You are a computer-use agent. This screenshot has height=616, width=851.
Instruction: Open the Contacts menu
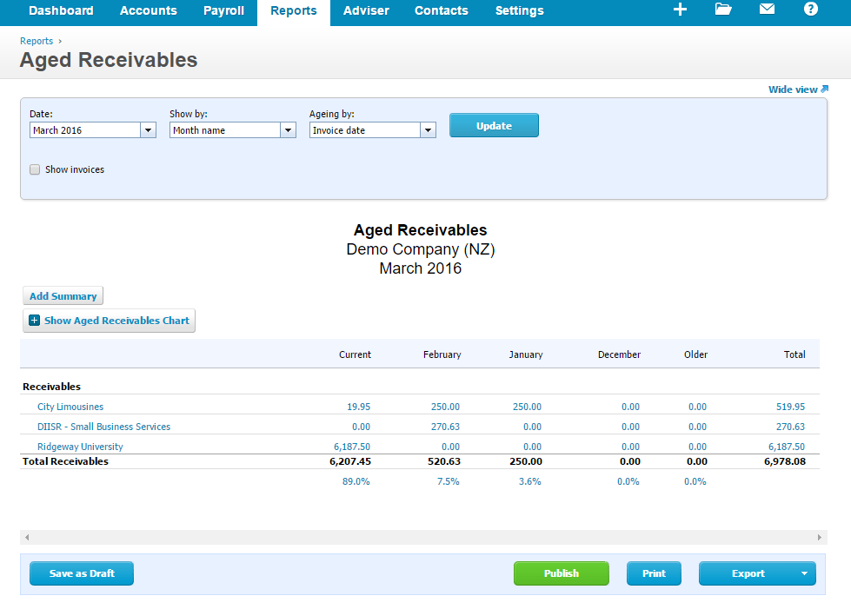point(442,10)
